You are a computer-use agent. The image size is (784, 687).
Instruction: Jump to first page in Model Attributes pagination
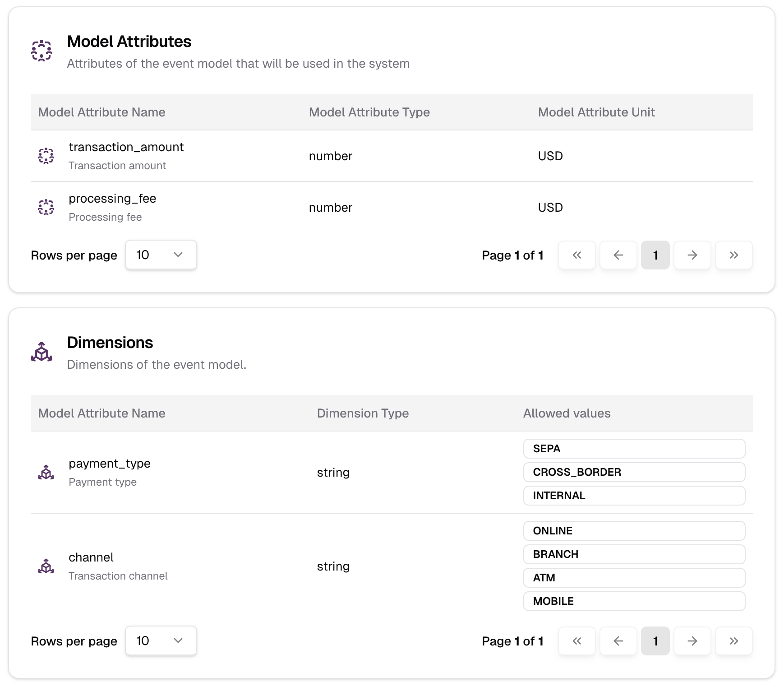(576, 255)
